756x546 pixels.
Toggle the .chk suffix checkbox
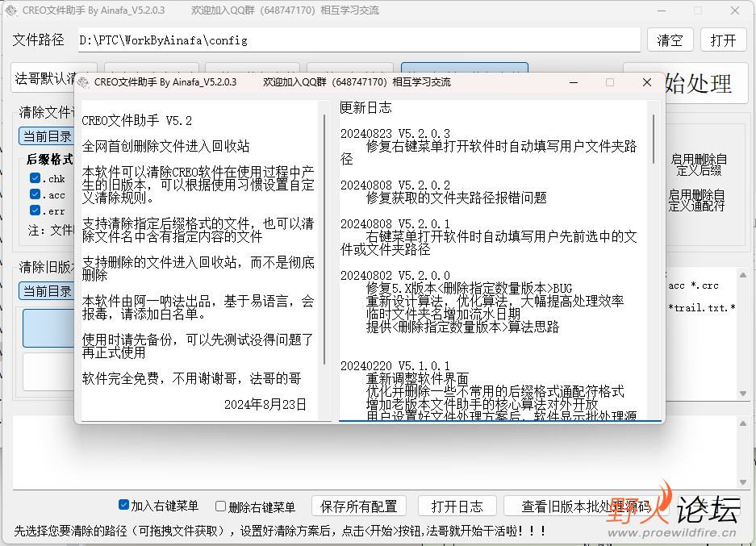(x=35, y=177)
